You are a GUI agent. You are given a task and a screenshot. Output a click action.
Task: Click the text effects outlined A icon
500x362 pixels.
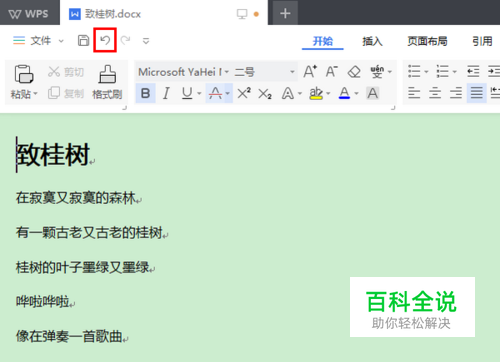[x=288, y=94]
